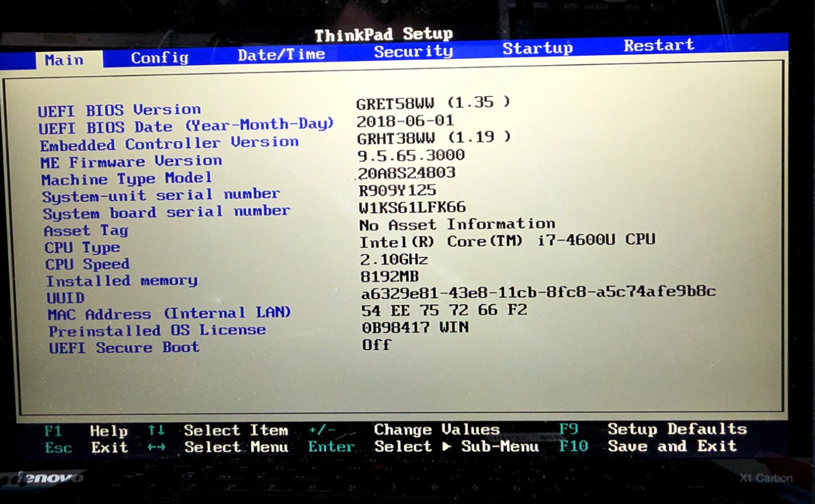Click the CPU Type label
815x504 pixels.
click(82, 247)
